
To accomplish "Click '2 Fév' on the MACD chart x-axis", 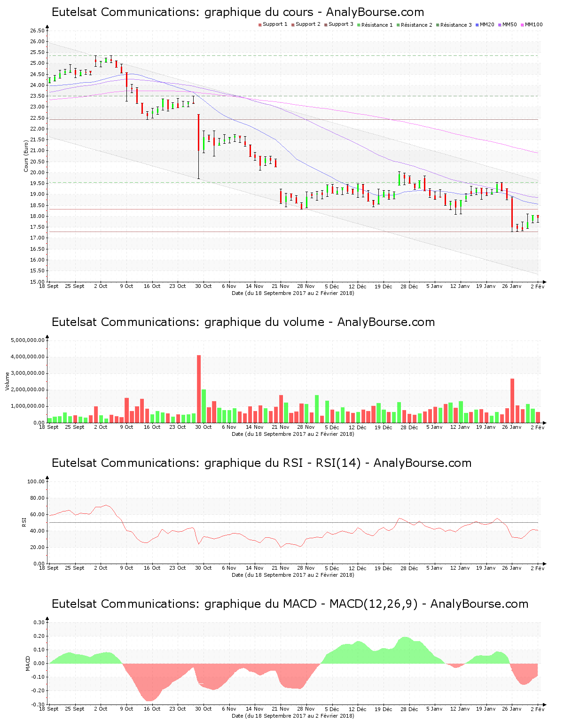I will (537, 709).
